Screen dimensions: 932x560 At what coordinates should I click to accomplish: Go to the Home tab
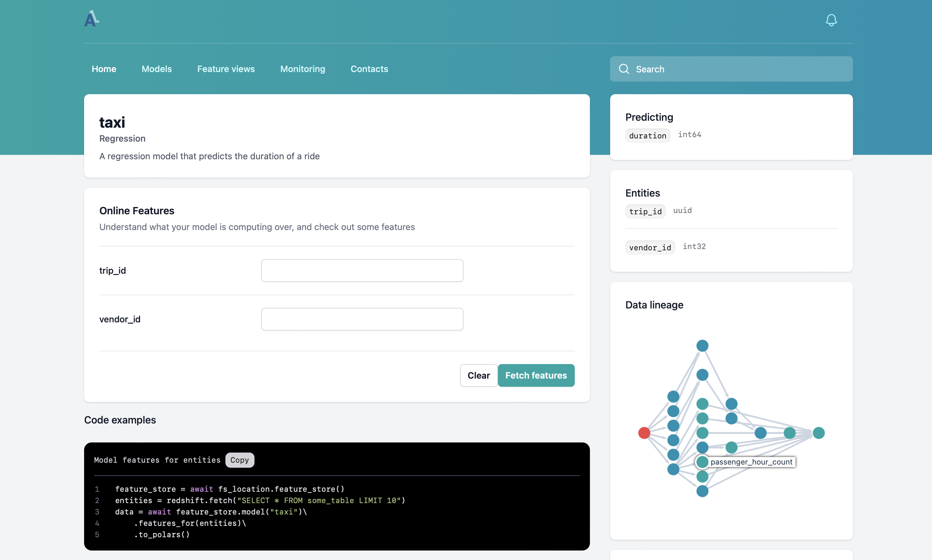pos(103,69)
